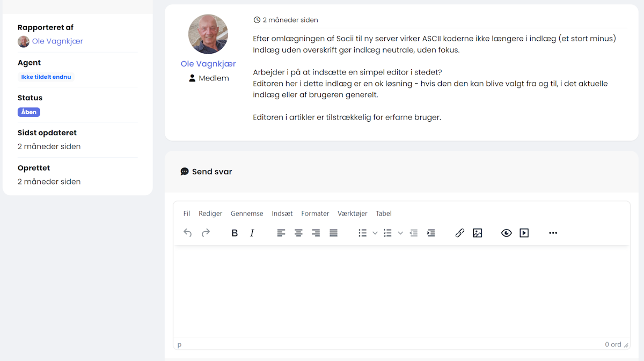Open the Indsæt menu

click(x=282, y=213)
